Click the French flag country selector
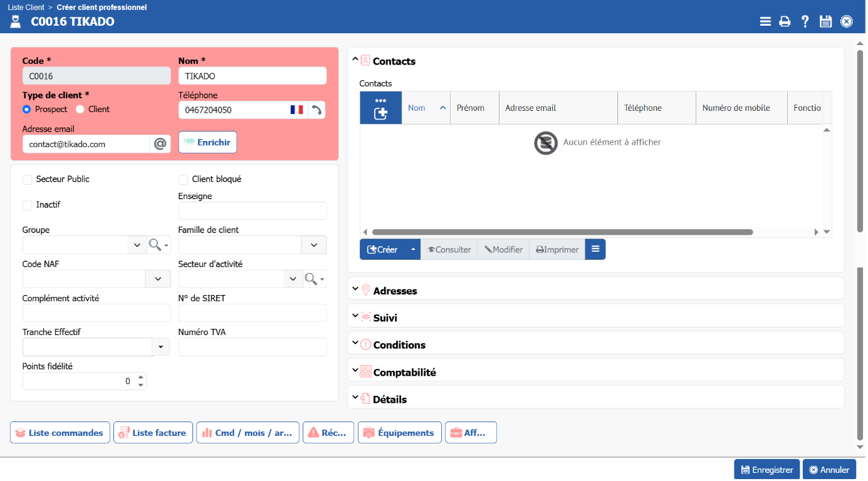Viewport: 868px width, 481px height. [296, 110]
